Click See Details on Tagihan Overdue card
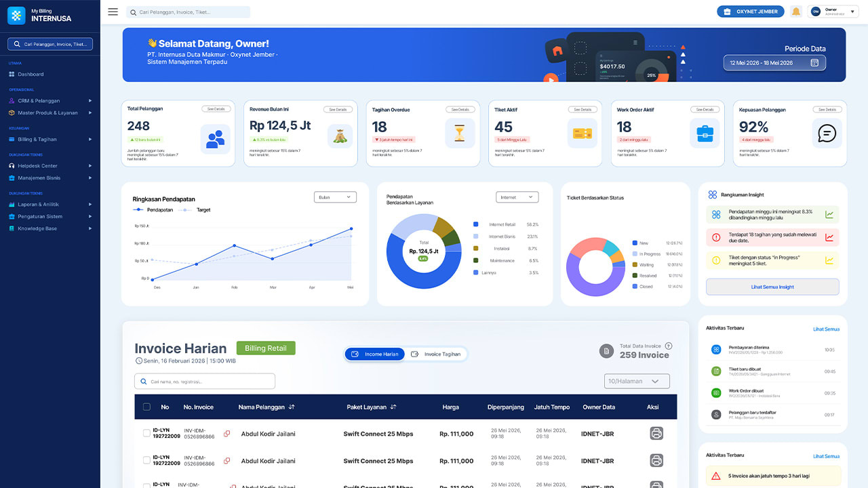868x488 pixels. [460, 109]
